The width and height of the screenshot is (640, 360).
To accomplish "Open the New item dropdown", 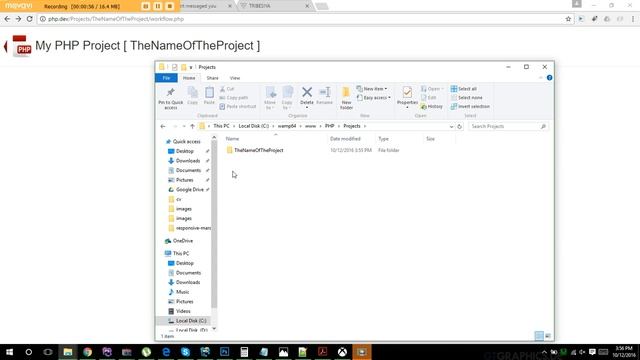I will pyautogui.click(x=372, y=89).
